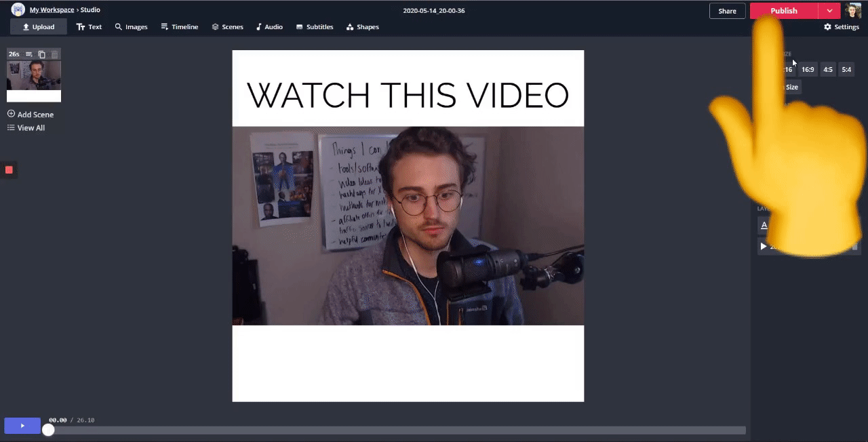Open the Images search tool

click(x=131, y=27)
